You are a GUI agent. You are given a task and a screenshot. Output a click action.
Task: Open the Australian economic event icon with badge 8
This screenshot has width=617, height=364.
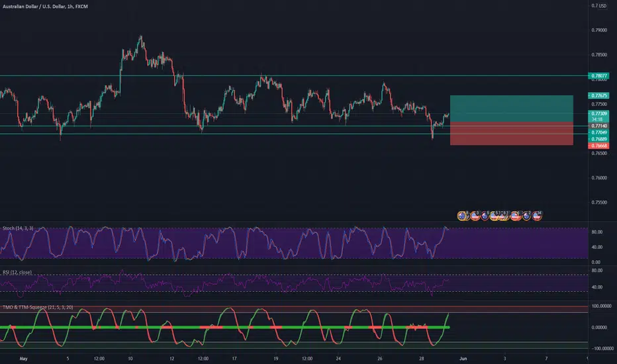coord(462,216)
